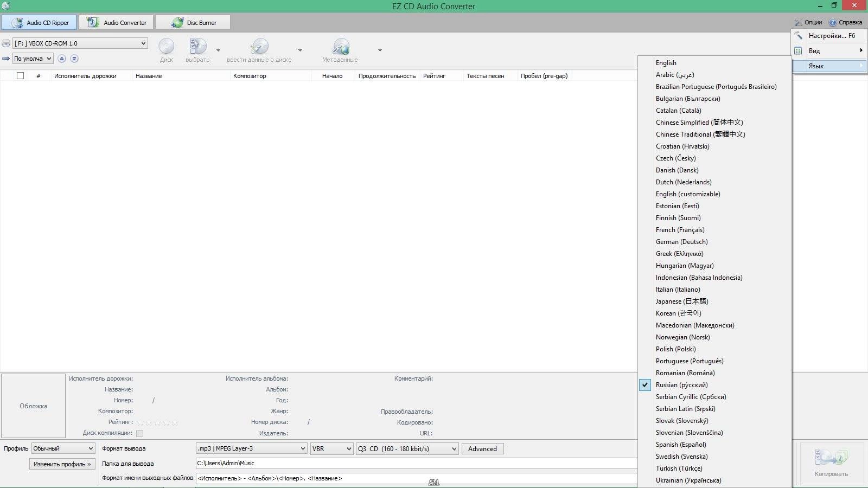
Task: Select English language
Action: pos(714,63)
